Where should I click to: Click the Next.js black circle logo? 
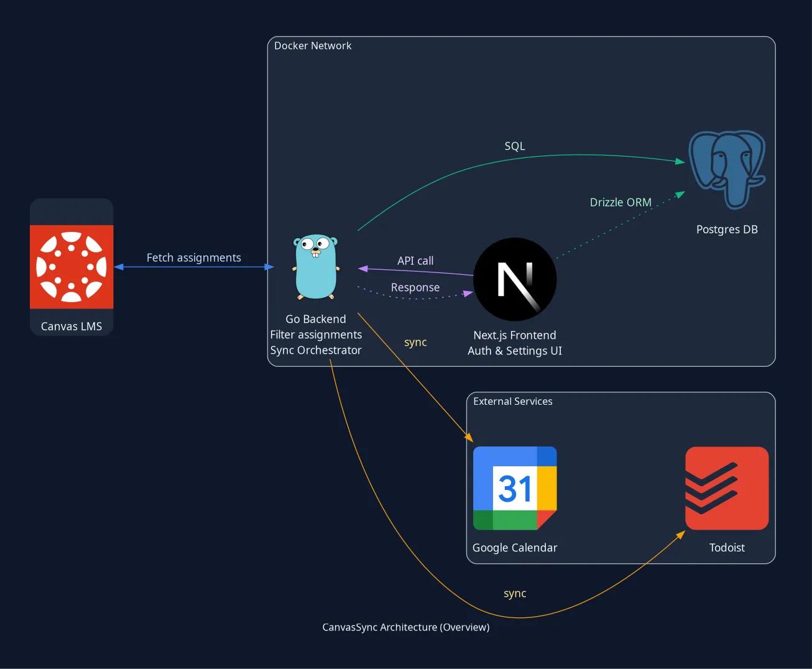[515, 279]
